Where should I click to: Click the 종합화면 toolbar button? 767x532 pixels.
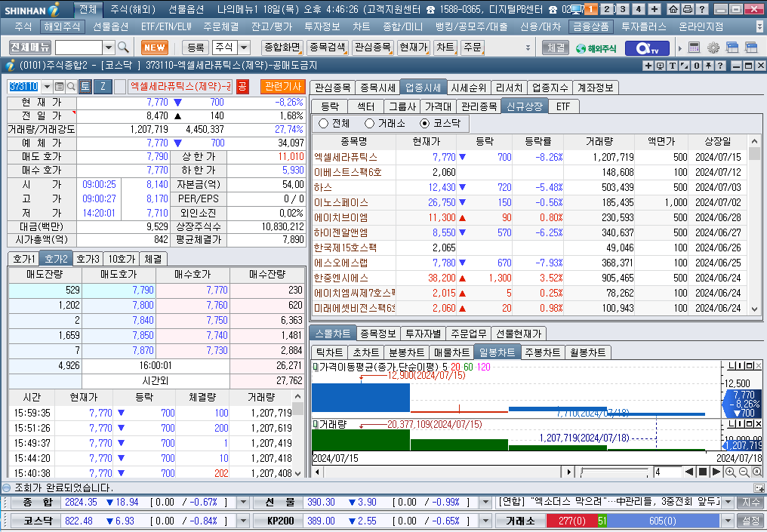pos(282,48)
